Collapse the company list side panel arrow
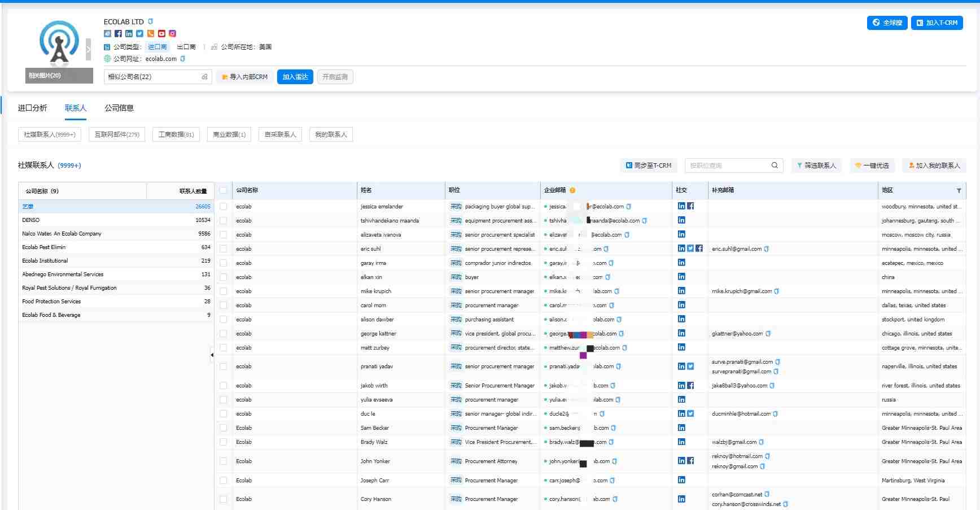Image resolution: width=980 pixels, height=510 pixels. (x=212, y=355)
